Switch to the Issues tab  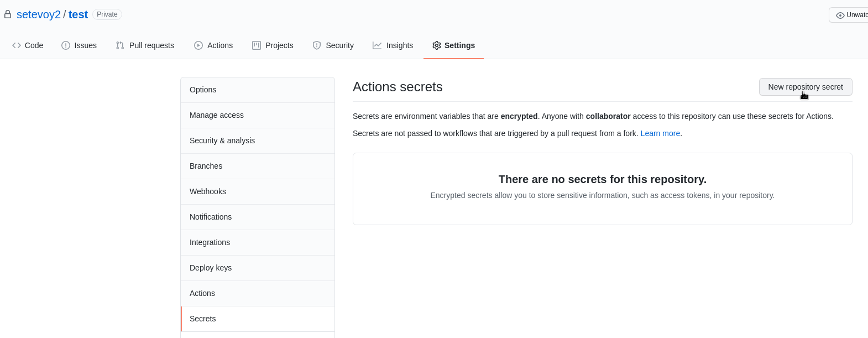coord(79,45)
